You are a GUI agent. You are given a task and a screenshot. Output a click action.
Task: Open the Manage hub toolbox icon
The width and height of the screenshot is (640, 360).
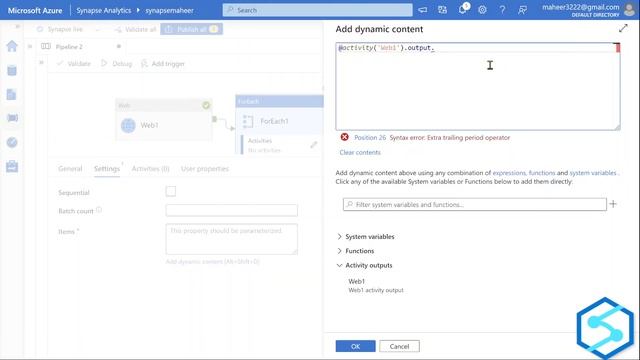pos(12,167)
